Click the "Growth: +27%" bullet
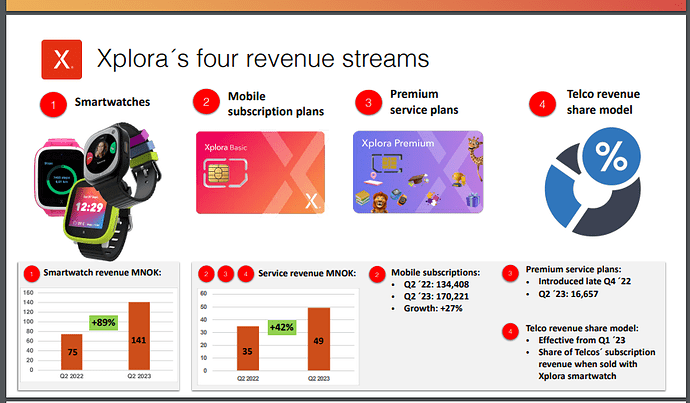Image resolution: width=690 pixels, height=403 pixels. point(433,308)
